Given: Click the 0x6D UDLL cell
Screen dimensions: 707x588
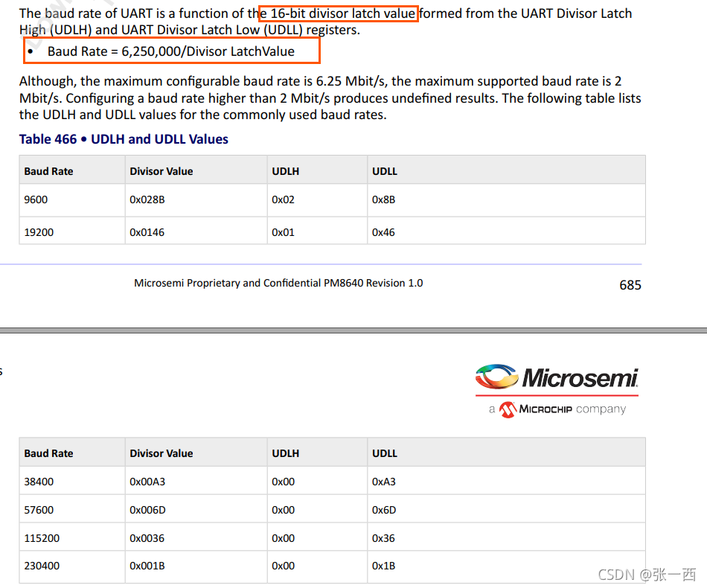Looking at the screenshot, I should [x=506, y=510].
